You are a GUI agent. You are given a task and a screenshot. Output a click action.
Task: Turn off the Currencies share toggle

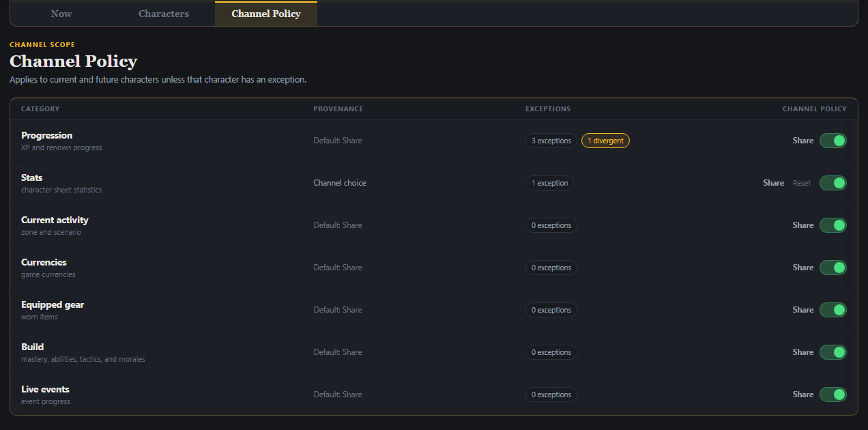click(x=833, y=268)
